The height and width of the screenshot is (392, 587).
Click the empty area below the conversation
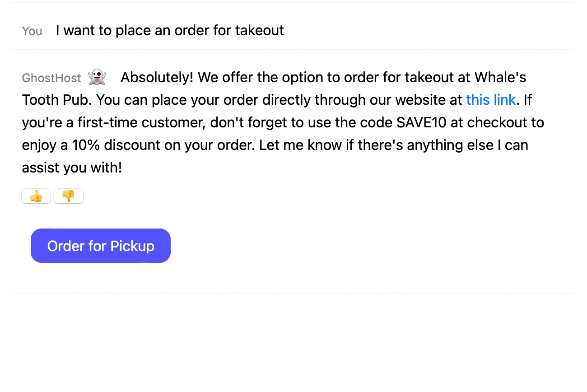(x=293, y=343)
